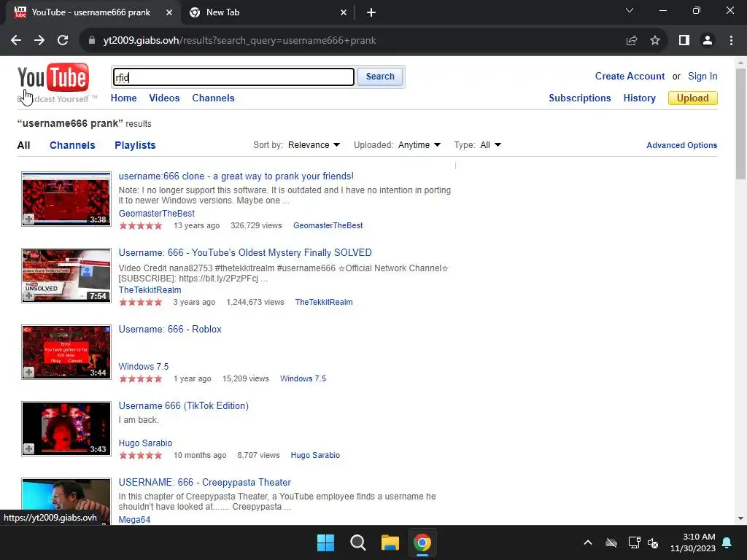747x560 pixels.
Task: Reload the current page
Action: click(x=63, y=41)
